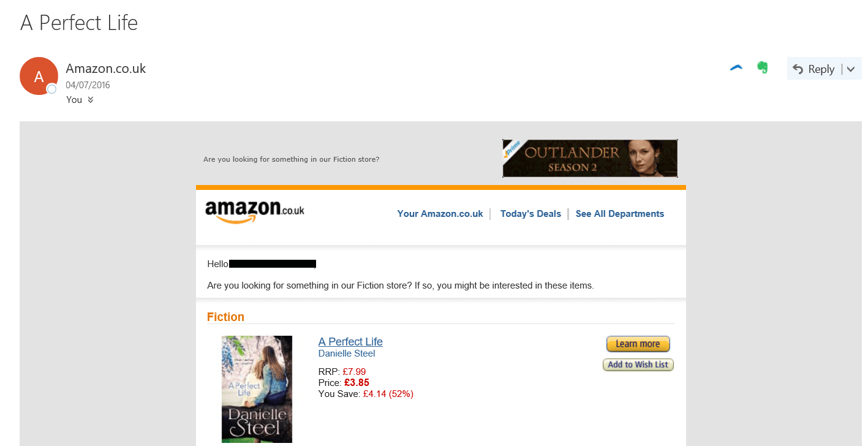This screenshot has height=446, width=868.
Task: Click the presence status circle on avatar
Action: pyautogui.click(x=52, y=89)
